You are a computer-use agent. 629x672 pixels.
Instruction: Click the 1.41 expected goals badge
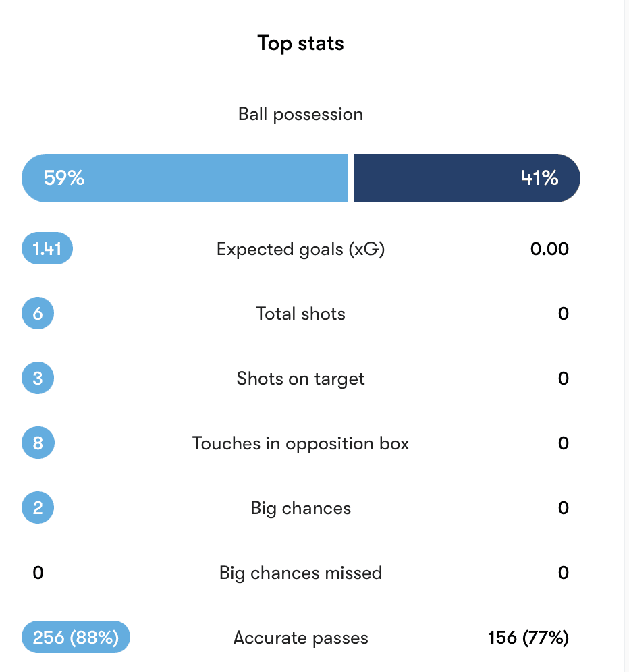pyautogui.click(x=47, y=248)
